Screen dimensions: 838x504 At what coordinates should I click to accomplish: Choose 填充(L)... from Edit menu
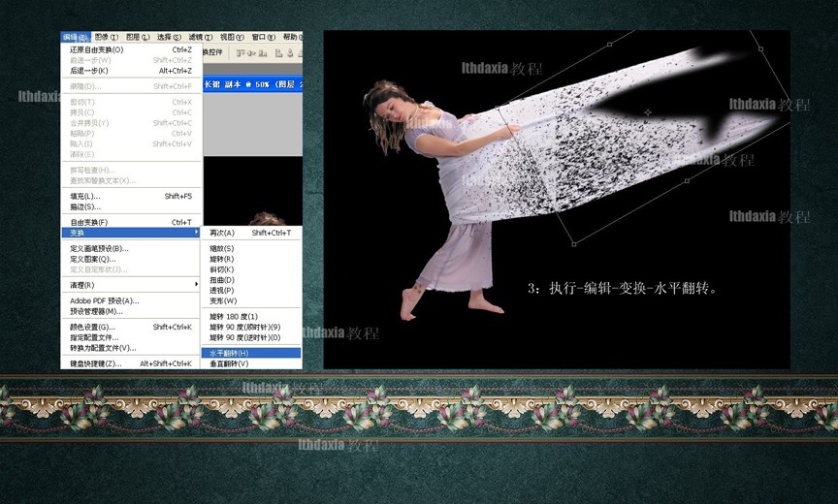coord(131,196)
